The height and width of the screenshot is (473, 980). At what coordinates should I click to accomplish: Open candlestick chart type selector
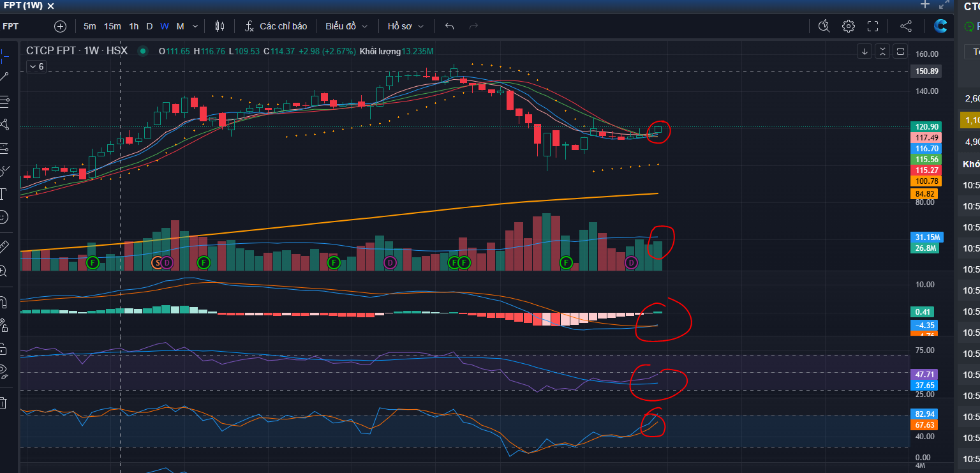click(220, 26)
